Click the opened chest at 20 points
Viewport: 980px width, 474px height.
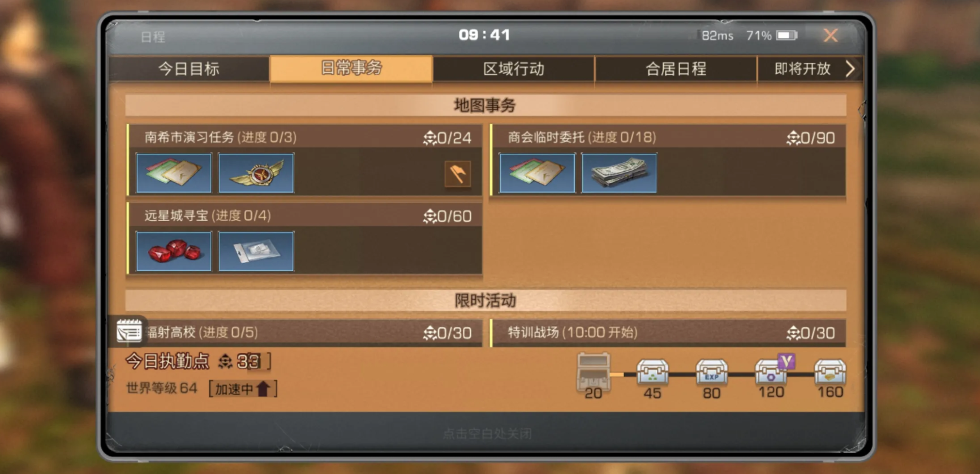point(593,371)
